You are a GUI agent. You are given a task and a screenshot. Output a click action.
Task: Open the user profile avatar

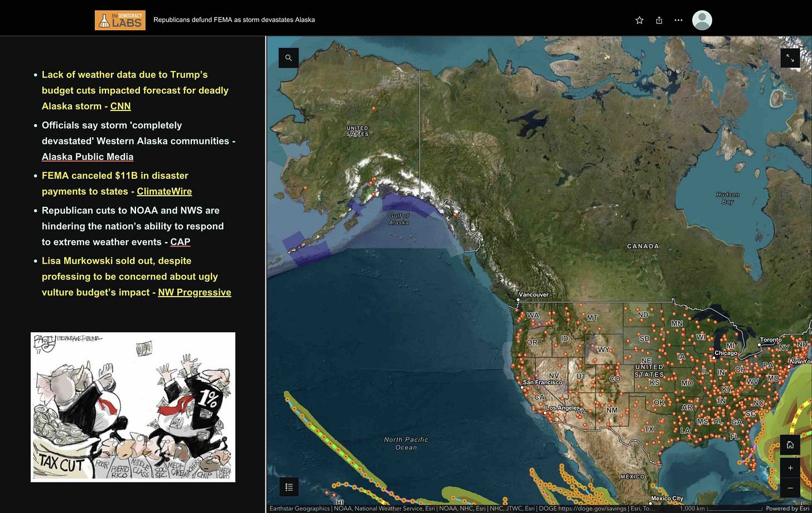[x=702, y=20]
